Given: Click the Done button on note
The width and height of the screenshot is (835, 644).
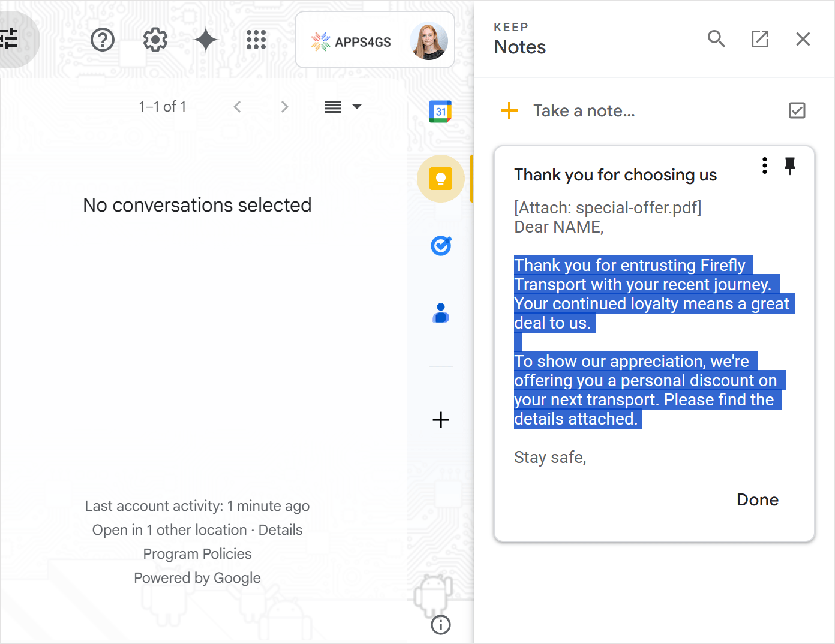Looking at the screenshot, I should (x=758, y=500).
